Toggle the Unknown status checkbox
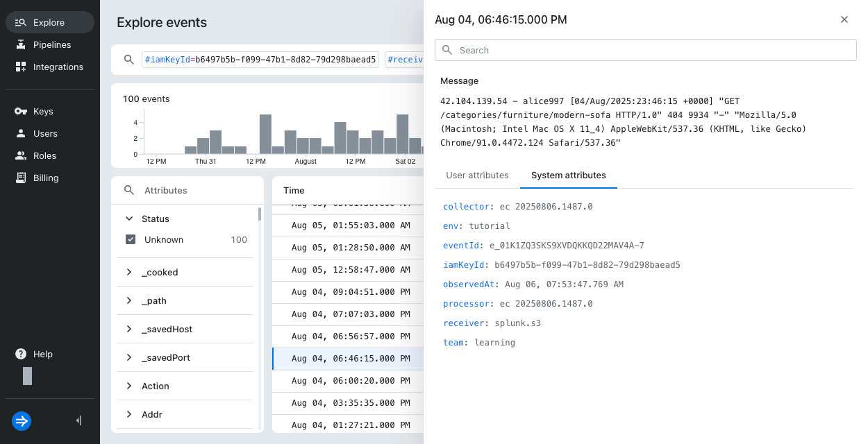868x444 pixels. coord(130,239)
